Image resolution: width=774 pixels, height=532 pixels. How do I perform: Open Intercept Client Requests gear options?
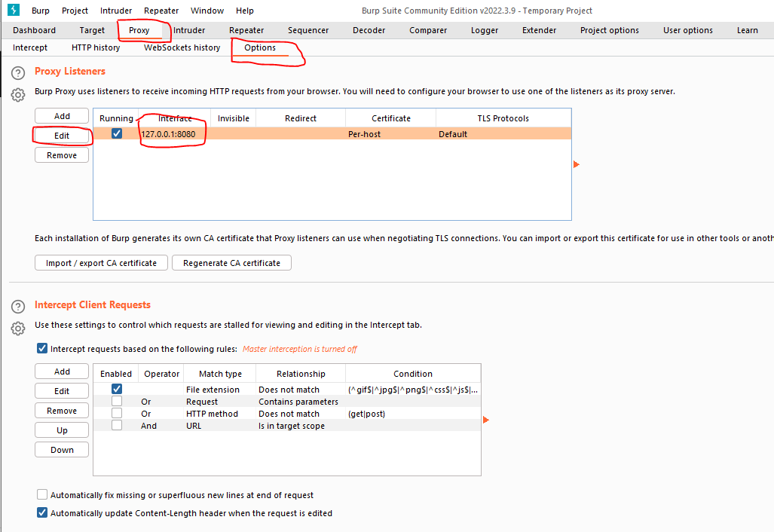point(18,329)
